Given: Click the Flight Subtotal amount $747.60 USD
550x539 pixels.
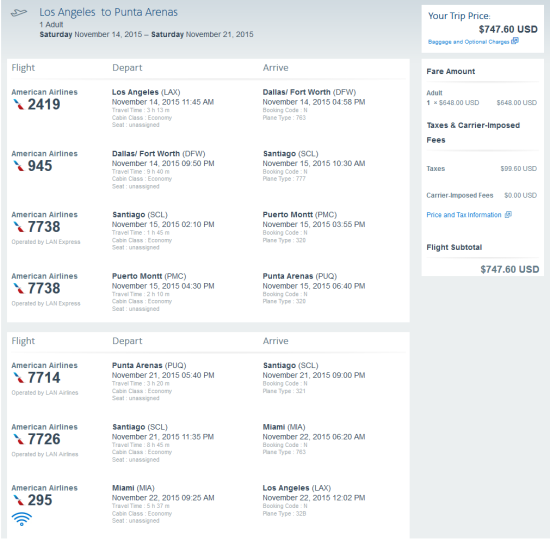Looking at the screenshot, I should tap(510, 269).
